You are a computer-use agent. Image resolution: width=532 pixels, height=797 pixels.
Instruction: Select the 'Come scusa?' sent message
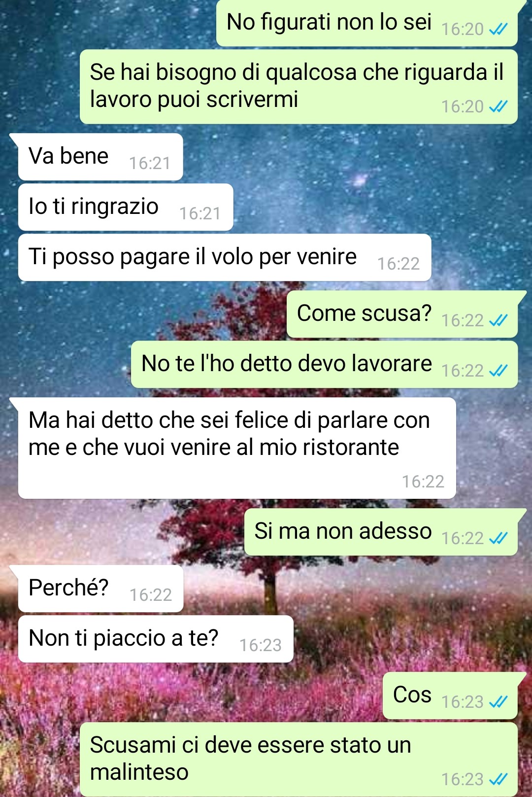tap(402, 314)
